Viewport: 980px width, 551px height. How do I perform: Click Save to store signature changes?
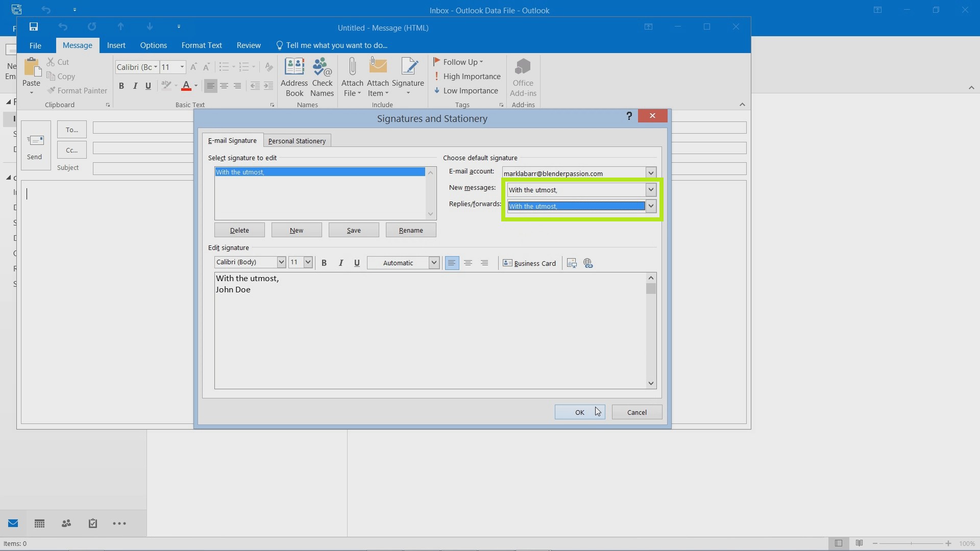click(353, 230)
